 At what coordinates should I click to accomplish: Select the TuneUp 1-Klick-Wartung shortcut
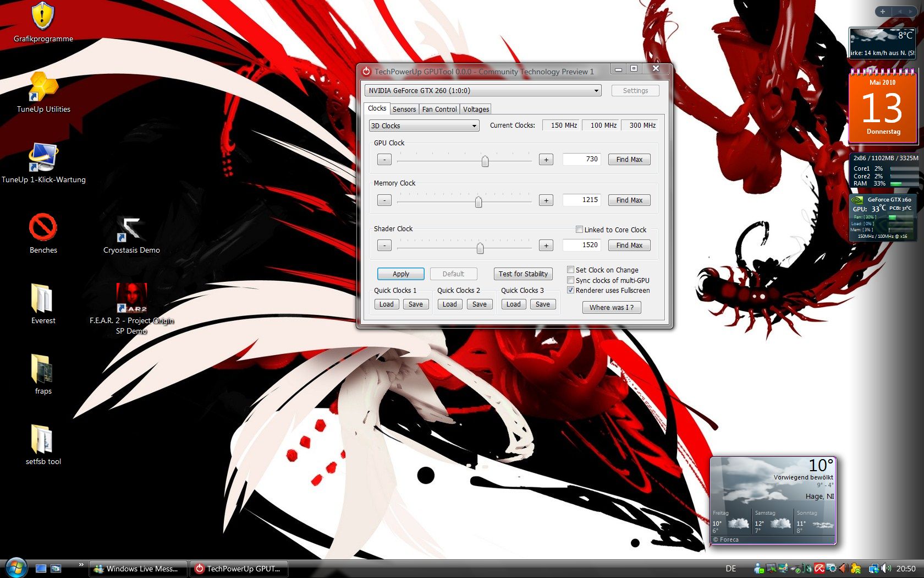click(43, 163)
